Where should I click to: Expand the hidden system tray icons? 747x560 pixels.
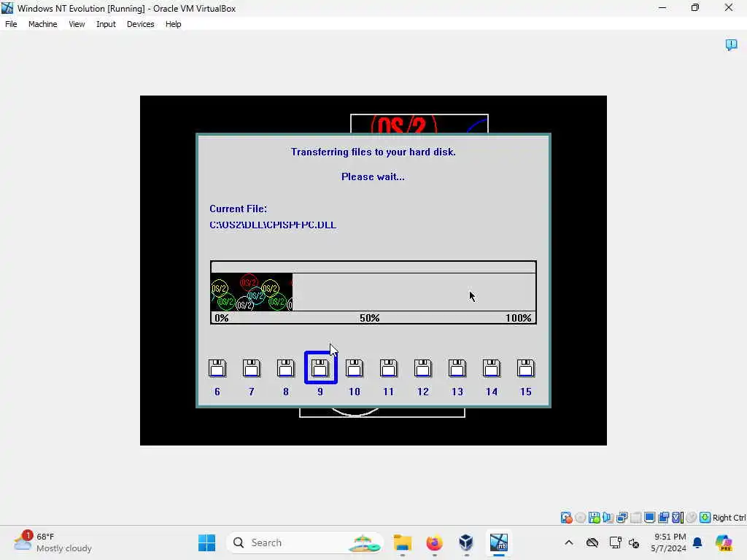pyautogui.click(x=569, y=542)
